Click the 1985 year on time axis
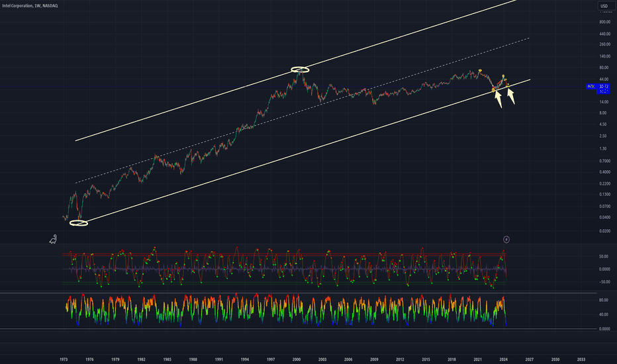The width and height of the screenshot is (617, 364). [167, 359]
